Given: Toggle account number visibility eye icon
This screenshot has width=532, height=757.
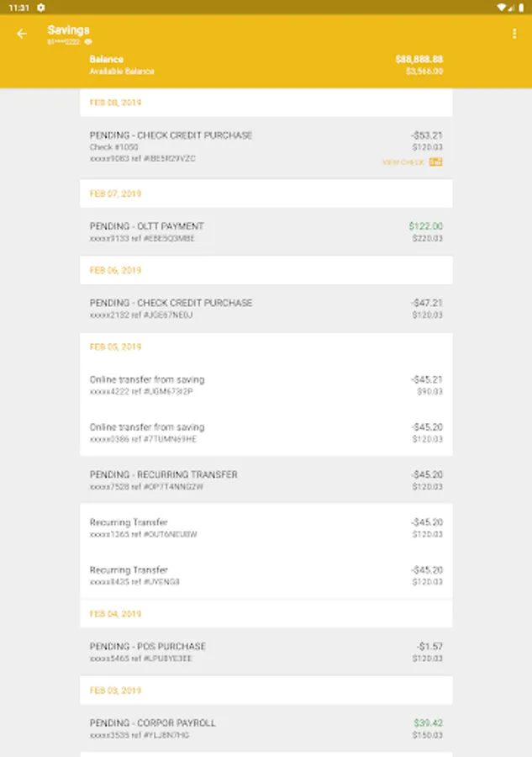Looking at the screenshot, I should [x=88, y=41].
